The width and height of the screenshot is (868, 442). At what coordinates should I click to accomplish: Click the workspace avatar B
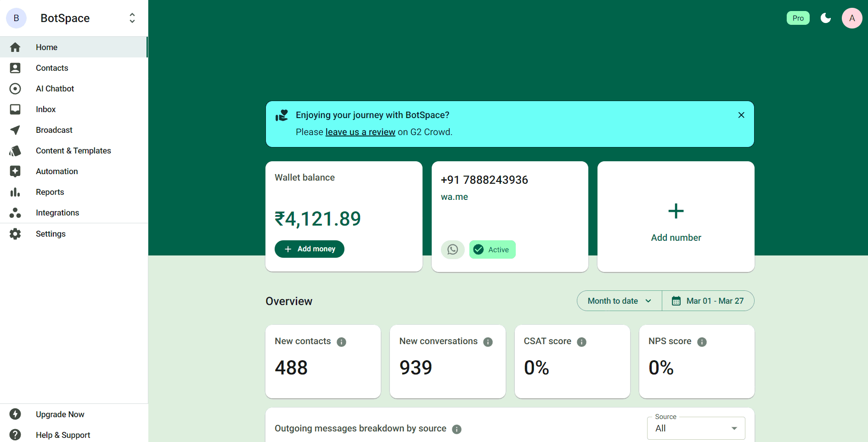click(16, 18)
